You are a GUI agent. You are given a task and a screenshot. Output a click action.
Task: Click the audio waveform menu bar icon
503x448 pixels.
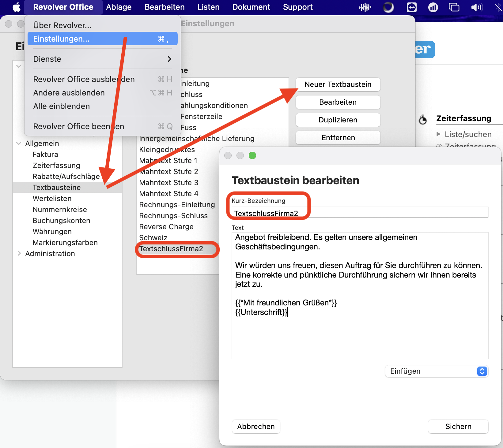pos(365,7)
